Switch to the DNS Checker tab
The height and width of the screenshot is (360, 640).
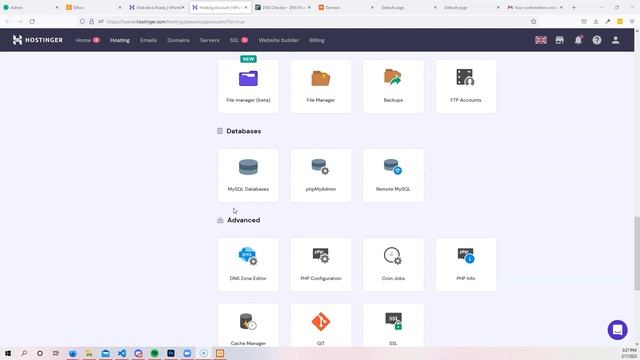click(x=282, y=7)
